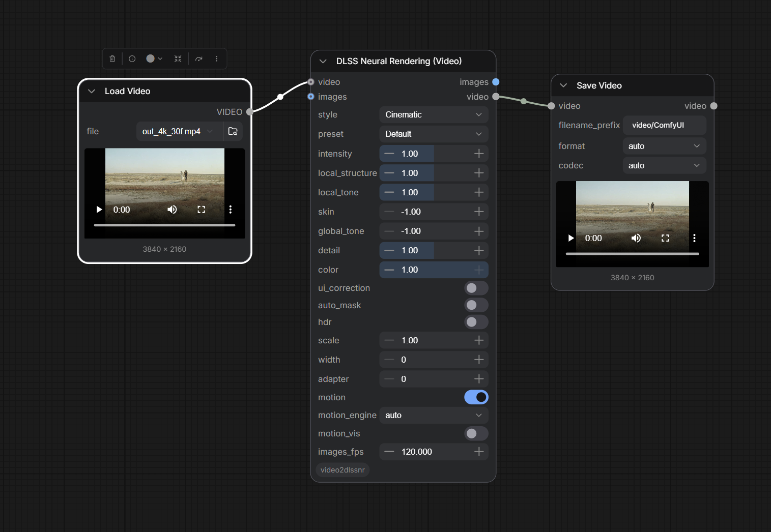The height and width of the screenshot is (532, 771).
Task: Click the Save Video seek bar
Action: click(633, 253)
